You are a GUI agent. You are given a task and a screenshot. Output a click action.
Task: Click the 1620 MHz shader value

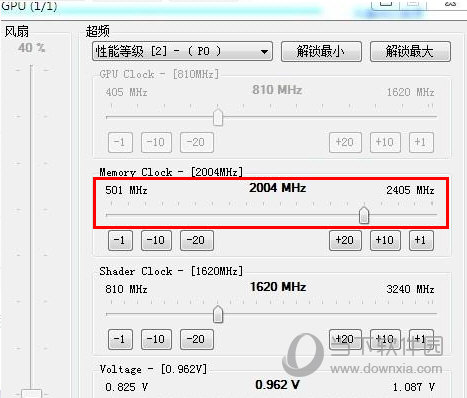[x=278, y=287]
